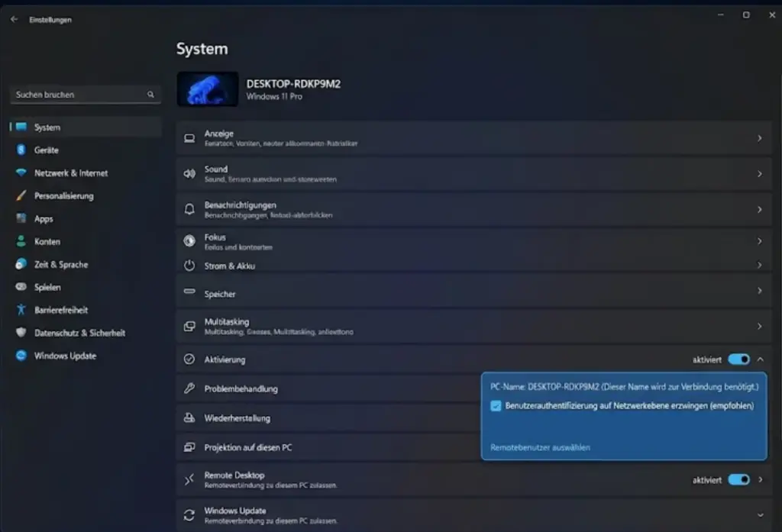Click the Anzeige display icon

[x=189, y=138]
